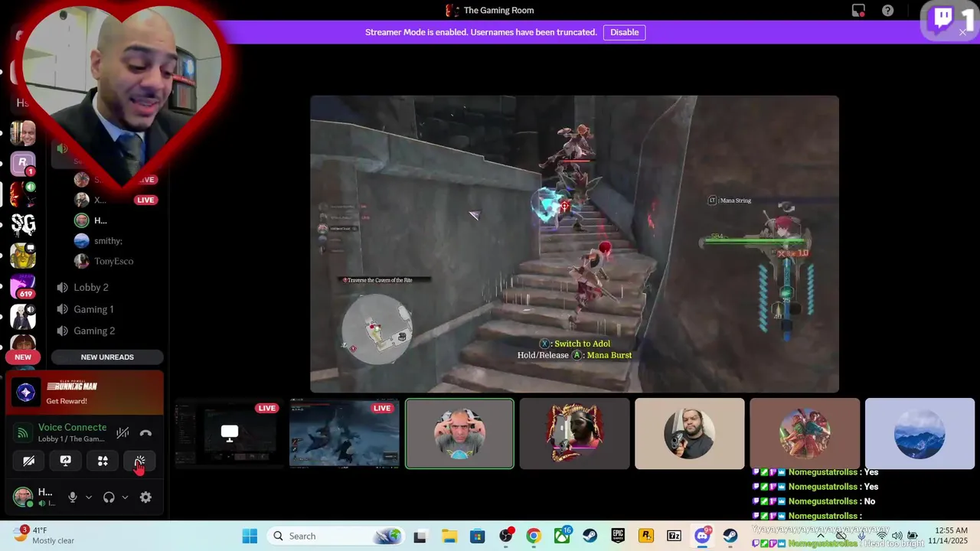Select the brown tile with colorful character avatar
Image resolution: width=980 pixels, height=551 pixels.
804,433
